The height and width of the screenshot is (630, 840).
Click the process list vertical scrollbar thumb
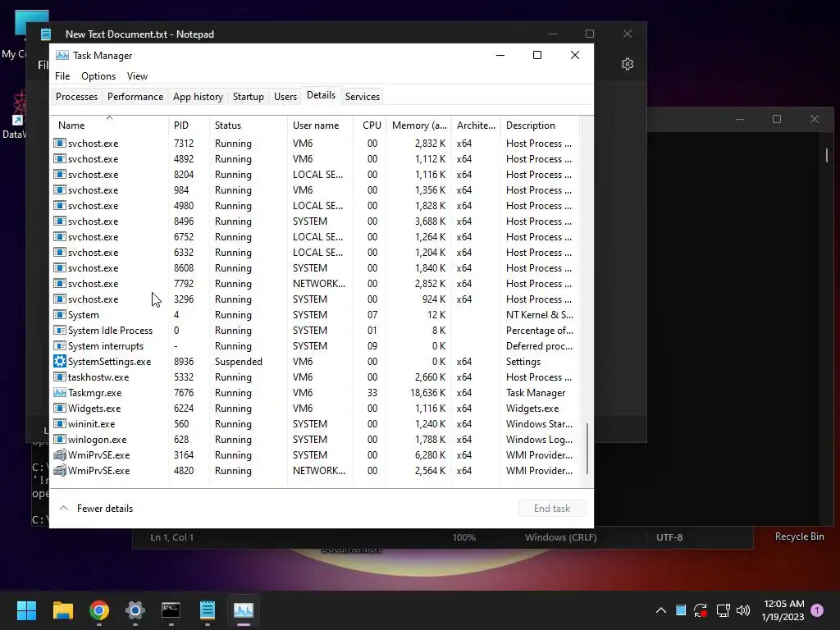click(x=587, y=449)
